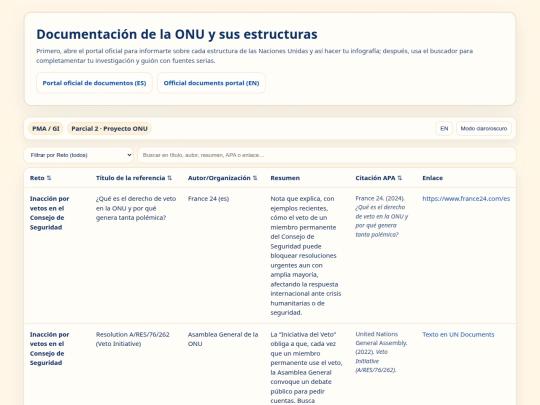The image size is (540, 405).
Task: Select the Parcial 2 - Proyecto ONU tag
Action: click(109, 128)
